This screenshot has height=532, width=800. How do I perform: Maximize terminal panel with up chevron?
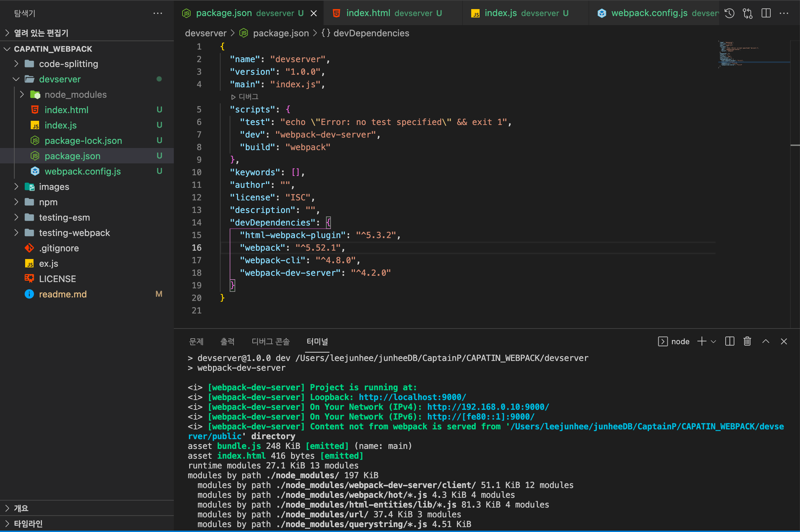point(766,341)
